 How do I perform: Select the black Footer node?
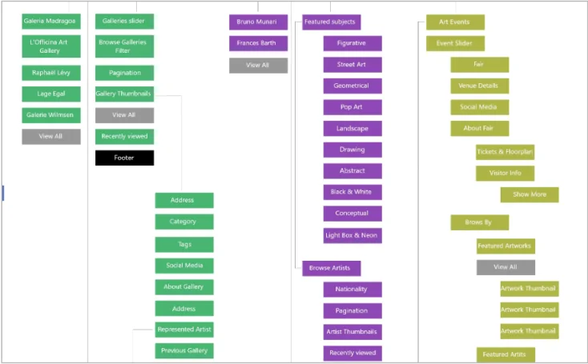124,158
